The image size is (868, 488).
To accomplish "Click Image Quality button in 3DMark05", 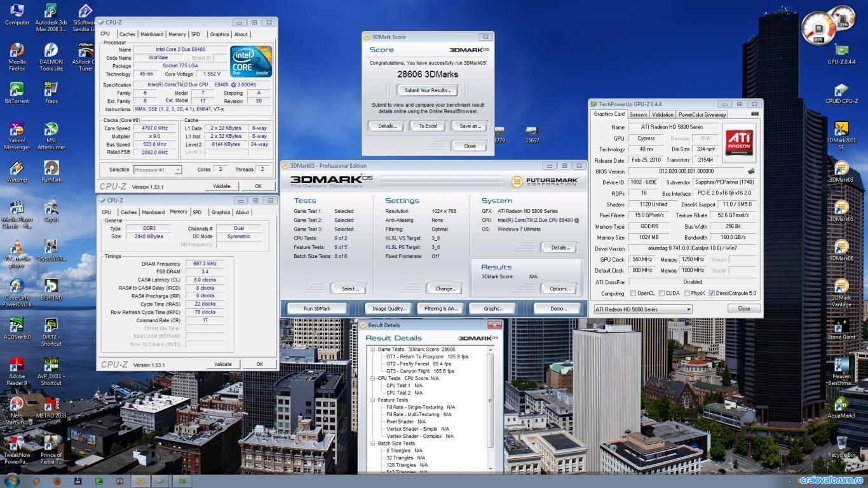I will coord(390,308).
